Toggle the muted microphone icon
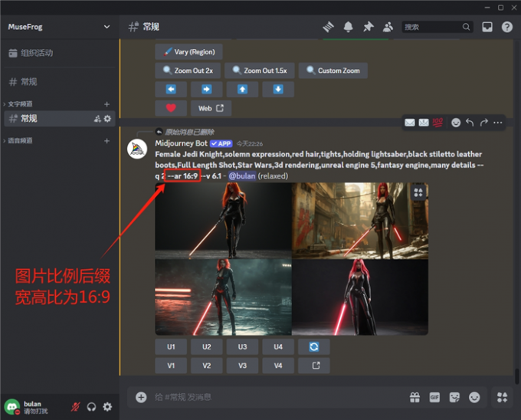This screenshot has height=420, width=521. (75, 407)
